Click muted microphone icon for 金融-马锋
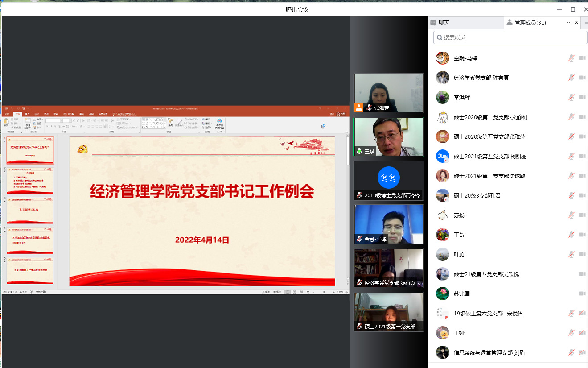 [571, 58]
